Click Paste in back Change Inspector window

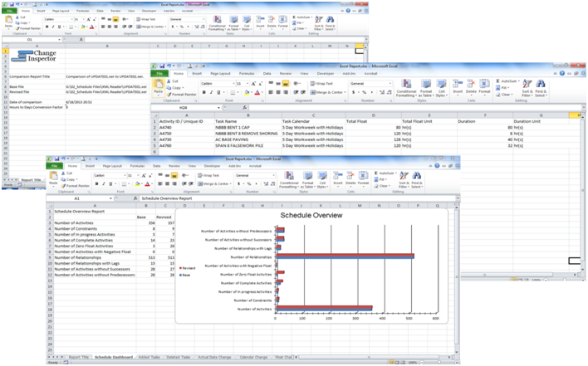click(8, 22)
